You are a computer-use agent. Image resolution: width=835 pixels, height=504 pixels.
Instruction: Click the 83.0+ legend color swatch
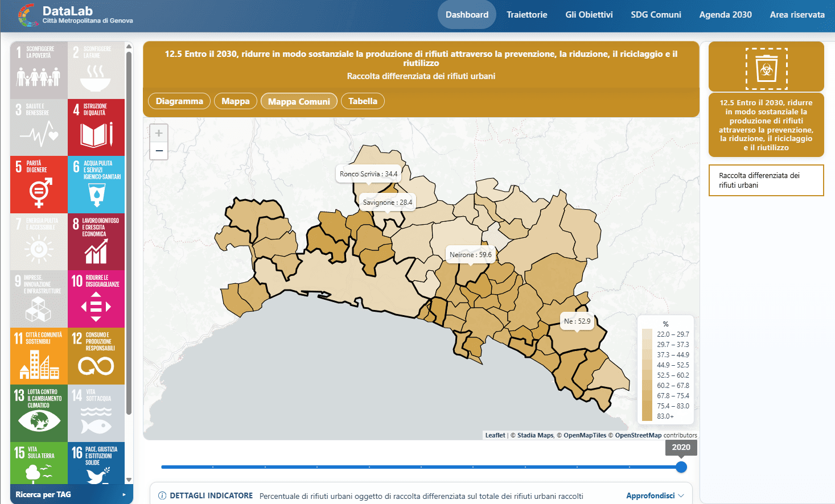pos(647,416)
